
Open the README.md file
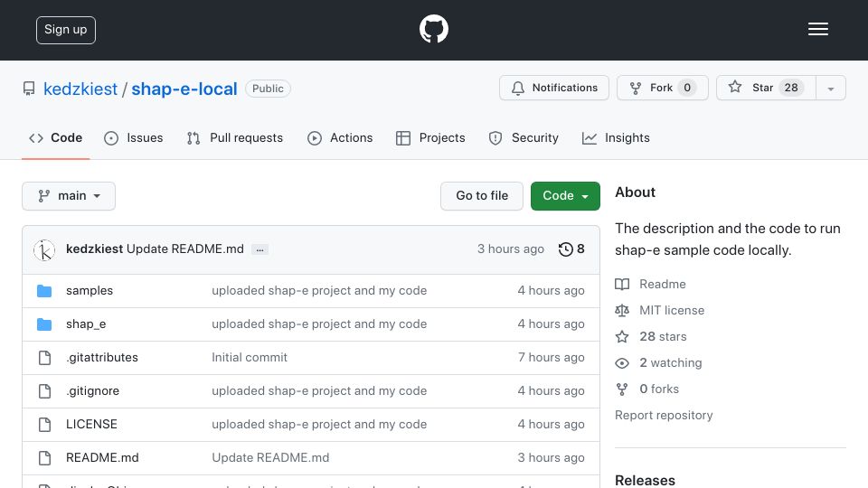tap(102, 457)
